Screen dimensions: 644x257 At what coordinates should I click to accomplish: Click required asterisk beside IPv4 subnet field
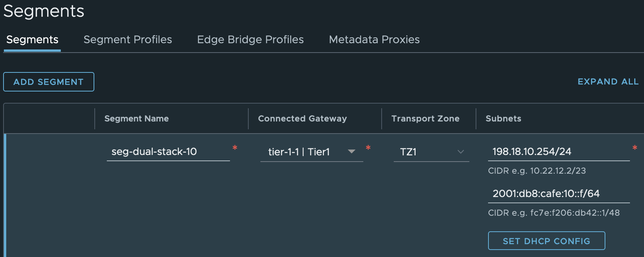pos(635,148)
